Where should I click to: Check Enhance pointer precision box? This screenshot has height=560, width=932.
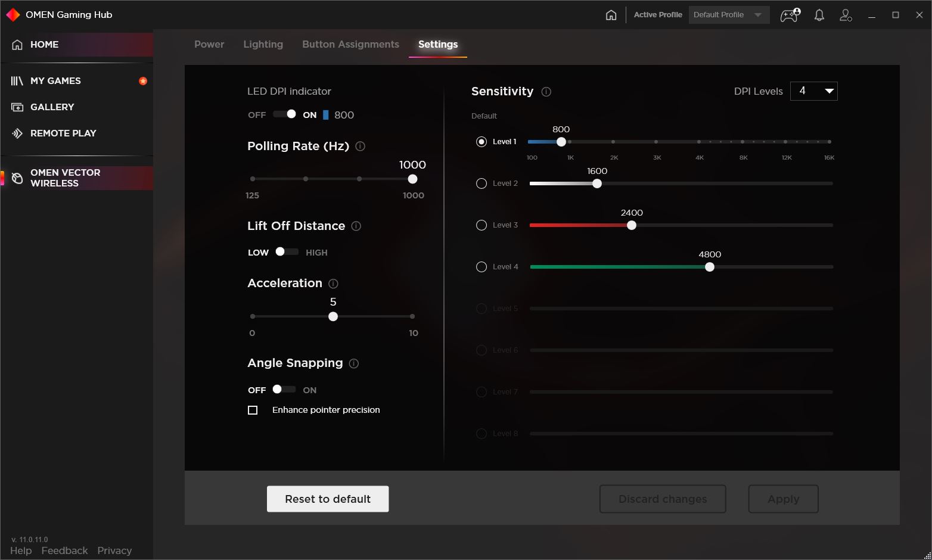253,410
